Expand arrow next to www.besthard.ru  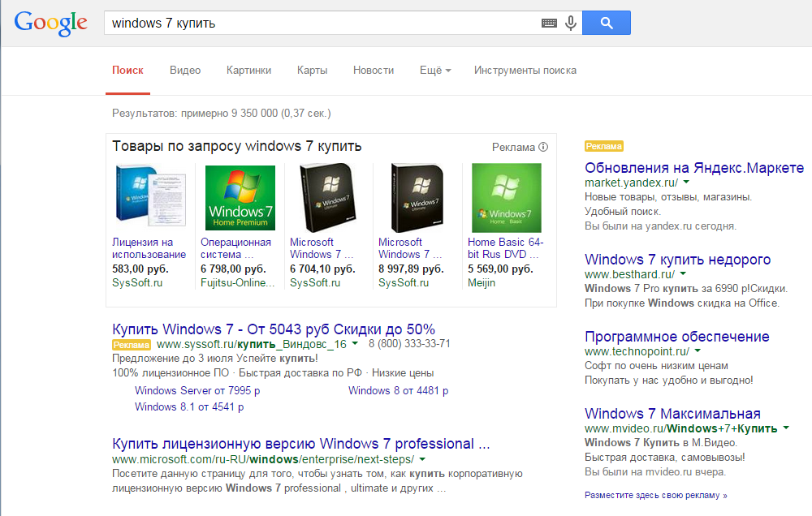click(x=683, y=273)
